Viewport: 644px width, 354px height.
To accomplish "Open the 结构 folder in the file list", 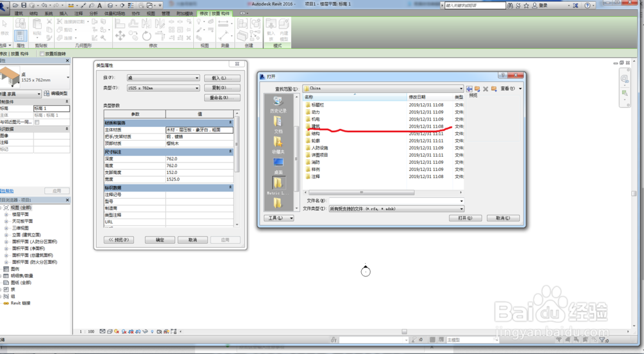I will 316,133.
